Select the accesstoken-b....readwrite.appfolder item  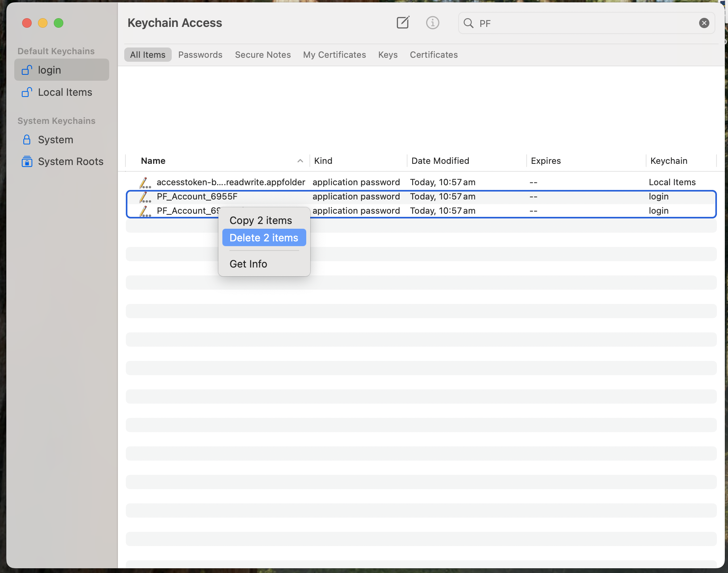pos(421,182)
